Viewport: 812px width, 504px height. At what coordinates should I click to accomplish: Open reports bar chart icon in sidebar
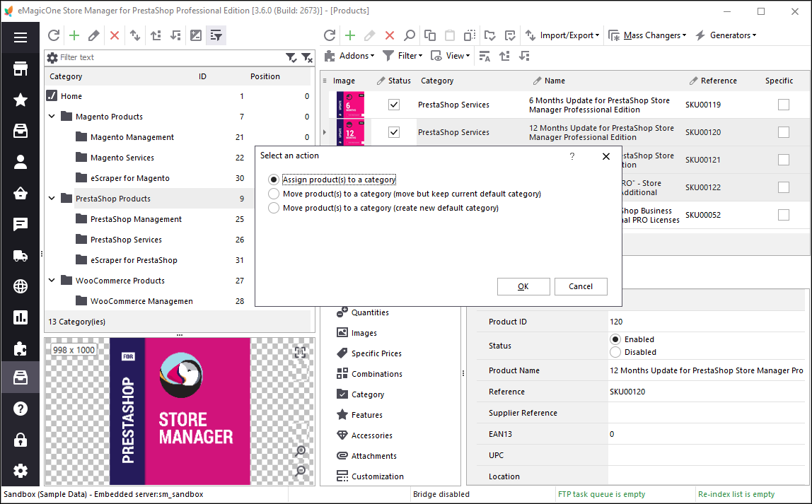point(21,317)
